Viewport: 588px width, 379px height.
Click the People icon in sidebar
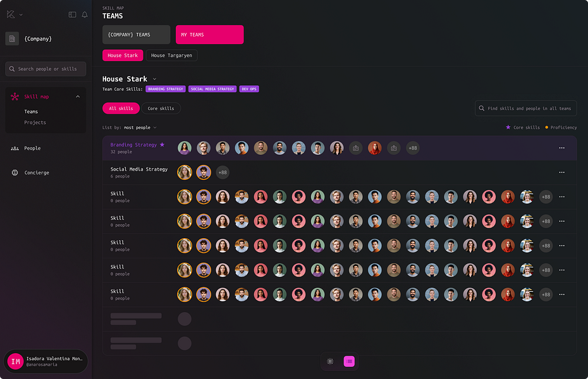pos(15,148)
